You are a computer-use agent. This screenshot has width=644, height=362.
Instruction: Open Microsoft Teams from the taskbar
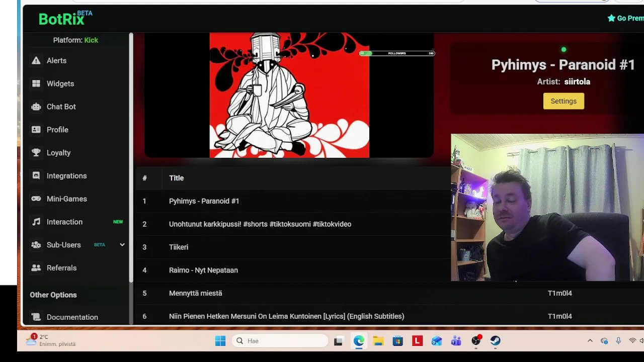[456, 341]
